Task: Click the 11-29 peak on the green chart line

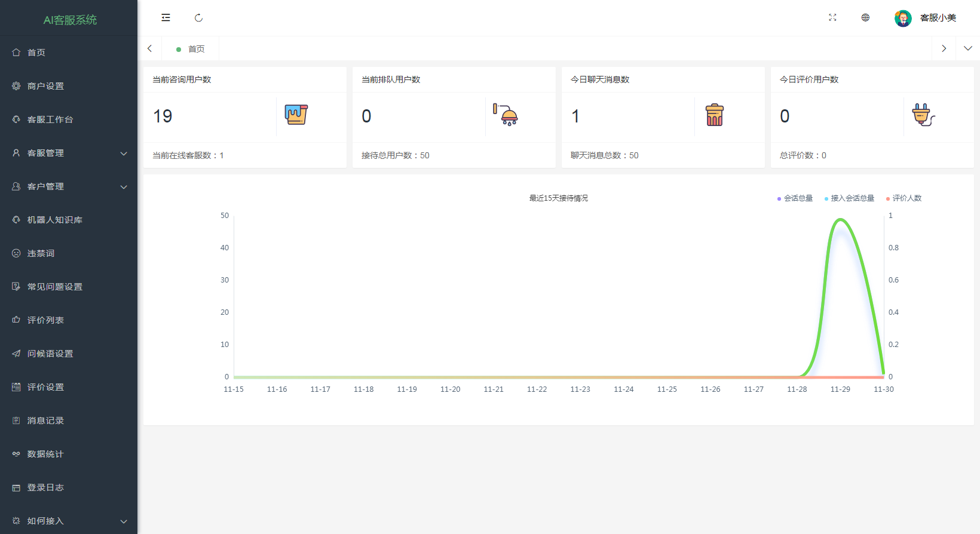Action: 841,220
